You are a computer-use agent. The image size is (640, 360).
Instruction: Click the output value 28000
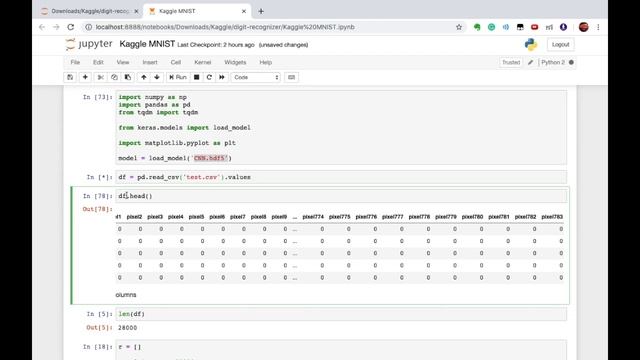coord(128,328)
